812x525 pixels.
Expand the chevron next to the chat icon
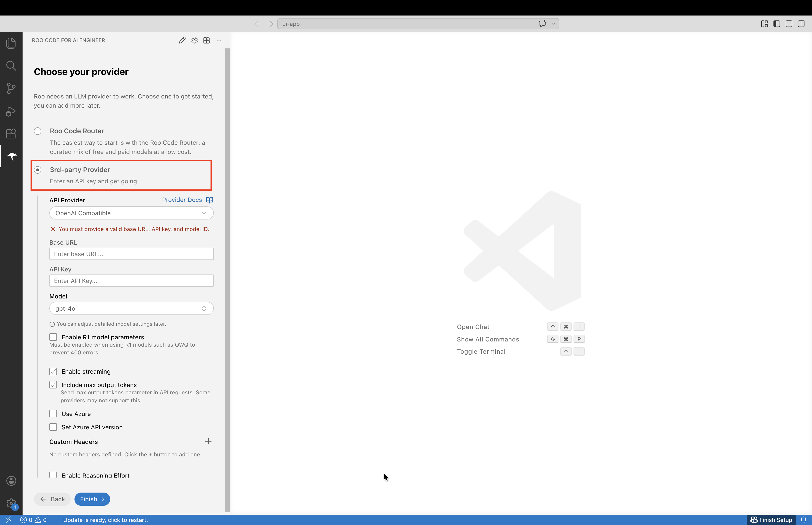(553, 24)
